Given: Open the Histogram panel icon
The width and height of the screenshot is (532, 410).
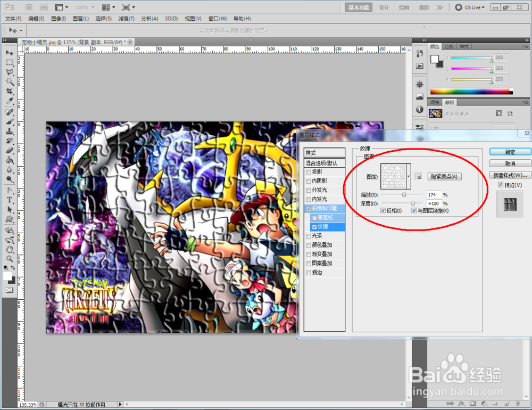Looking at the screenshot, I should (x=420, y=97).
